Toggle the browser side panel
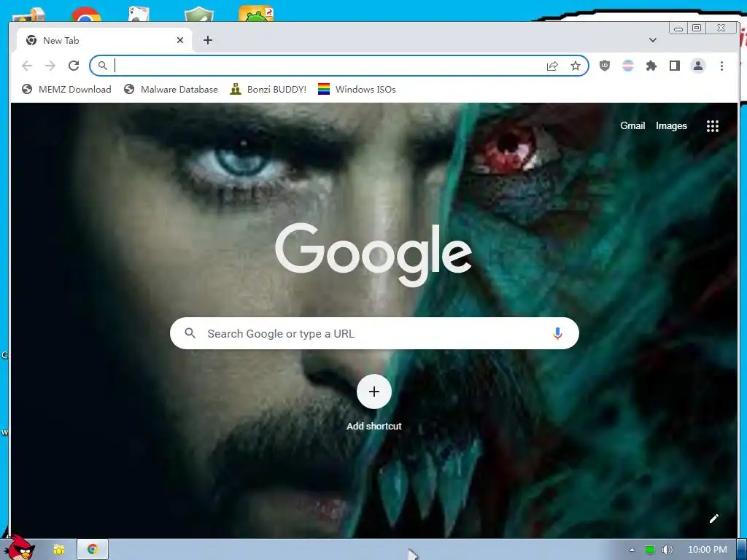The width and height of the screenshot is (747, 560). click(675, 66)
